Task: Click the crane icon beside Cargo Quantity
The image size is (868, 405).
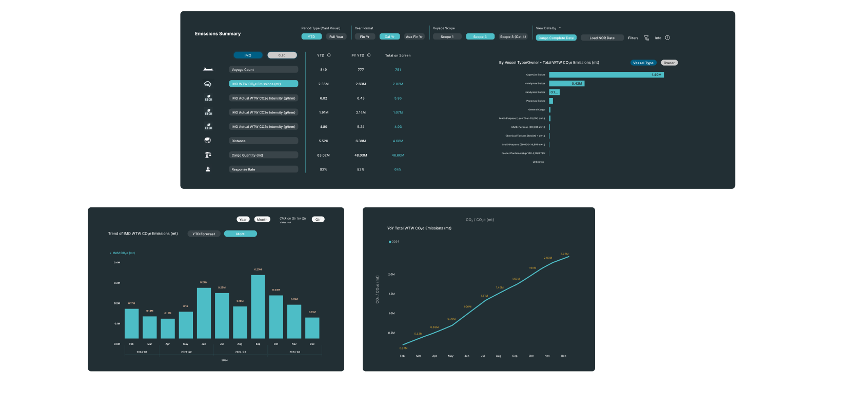Action: point(208,155)
